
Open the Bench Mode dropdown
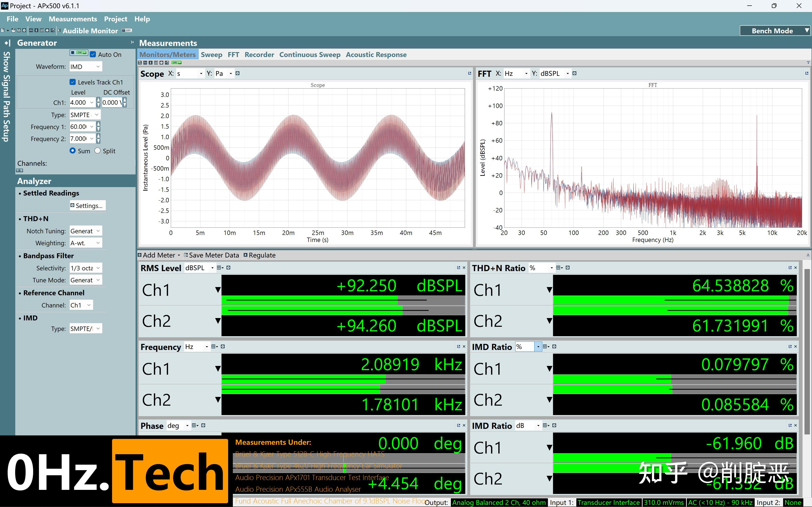(807, 31)
